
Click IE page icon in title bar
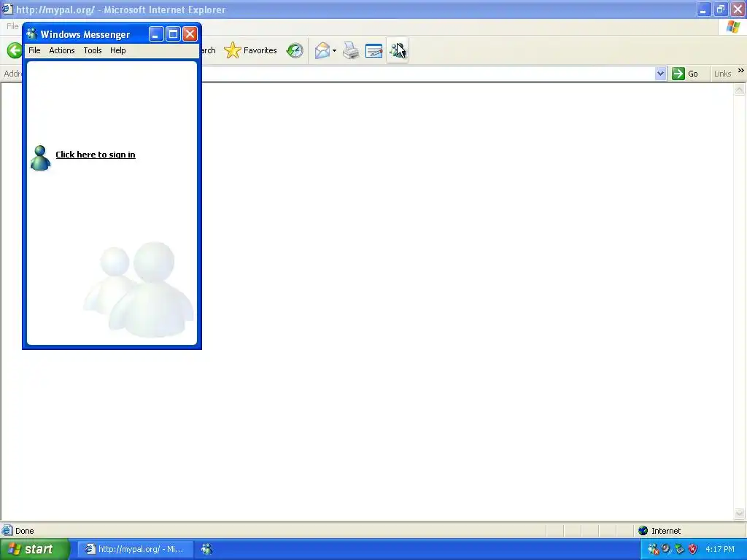[x=7, y=9]
